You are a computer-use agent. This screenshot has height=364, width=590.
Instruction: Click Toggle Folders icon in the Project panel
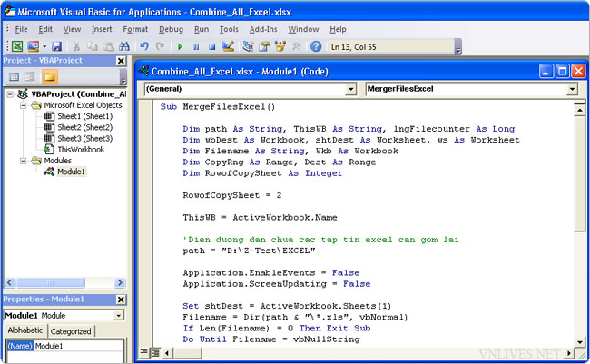[49, 77]
